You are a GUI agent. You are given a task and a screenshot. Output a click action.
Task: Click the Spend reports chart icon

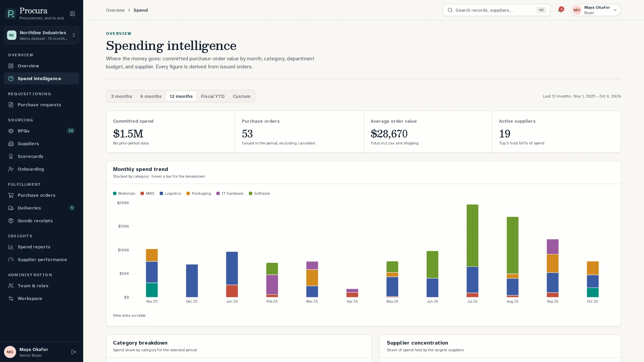point(11,247)
